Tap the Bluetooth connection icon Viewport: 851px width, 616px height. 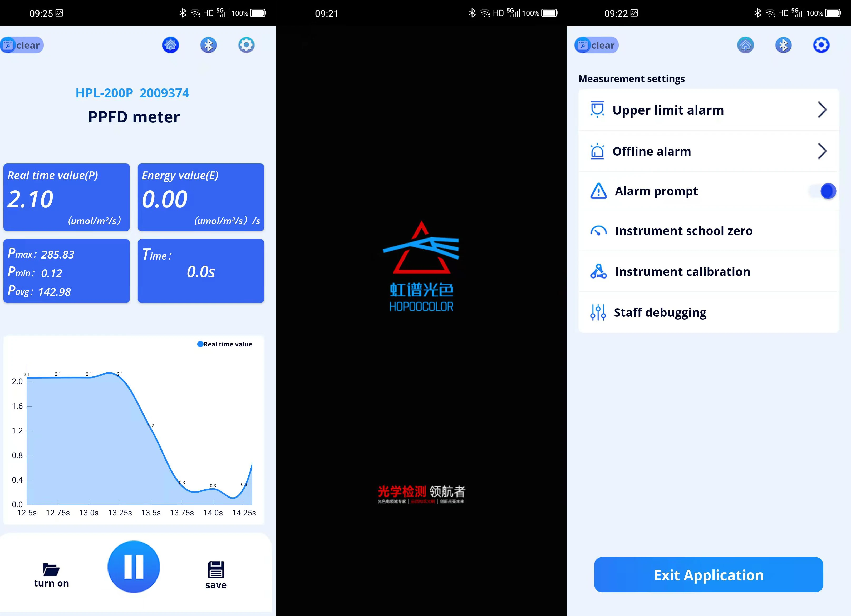pos(208,44)
